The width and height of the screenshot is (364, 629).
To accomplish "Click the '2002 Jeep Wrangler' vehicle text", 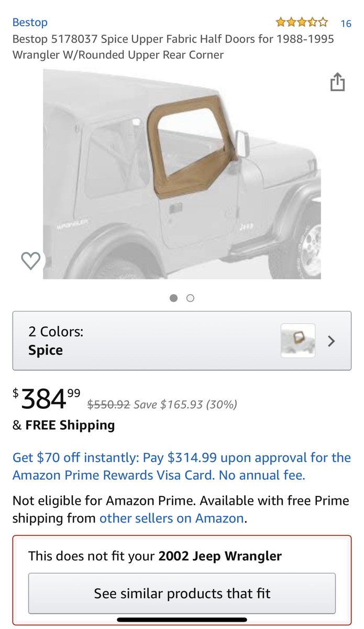I will pos(220,556).
